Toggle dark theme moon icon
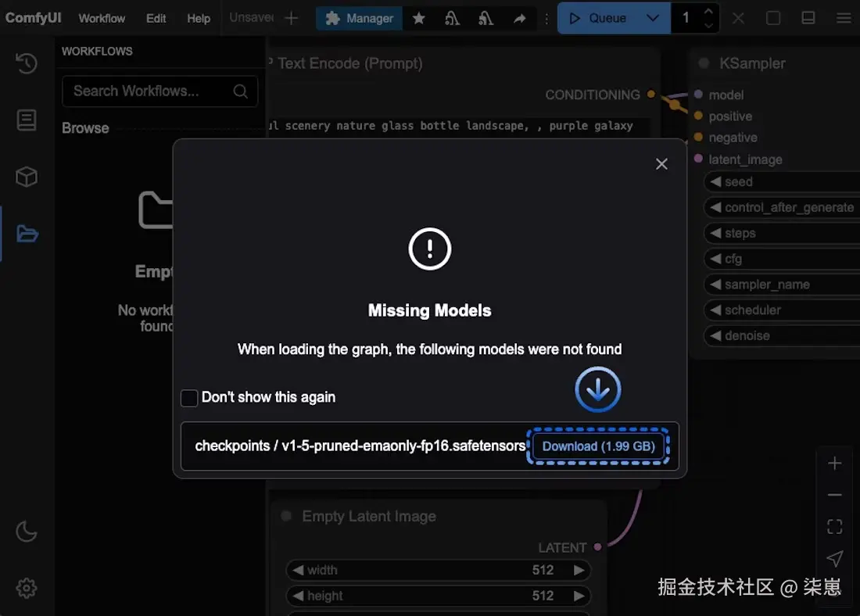 pyautogui.click(x=26, y=531)
